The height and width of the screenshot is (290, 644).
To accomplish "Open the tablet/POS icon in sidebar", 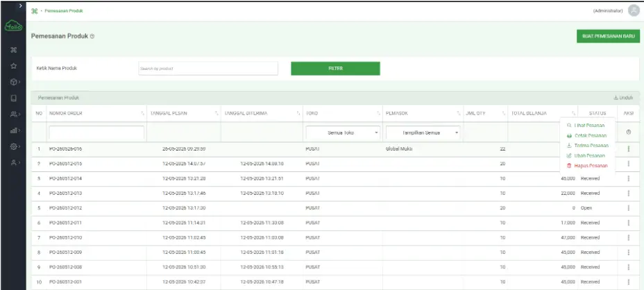I will pyautogui.click(x=14, y=99).
